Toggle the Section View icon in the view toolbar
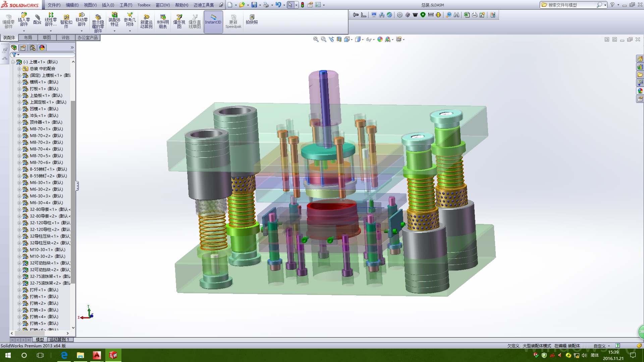 [x=339, y=40]
